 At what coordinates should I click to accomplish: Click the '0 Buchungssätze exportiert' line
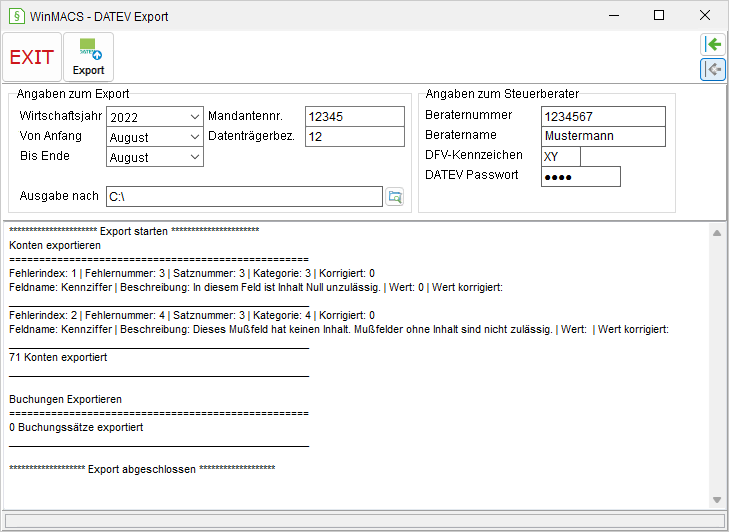(x=76, y=427)
